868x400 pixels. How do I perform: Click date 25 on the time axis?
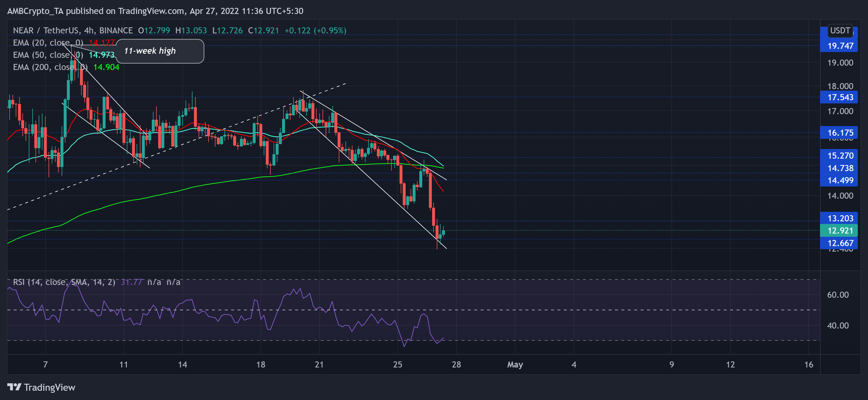(x=398, y=365)
